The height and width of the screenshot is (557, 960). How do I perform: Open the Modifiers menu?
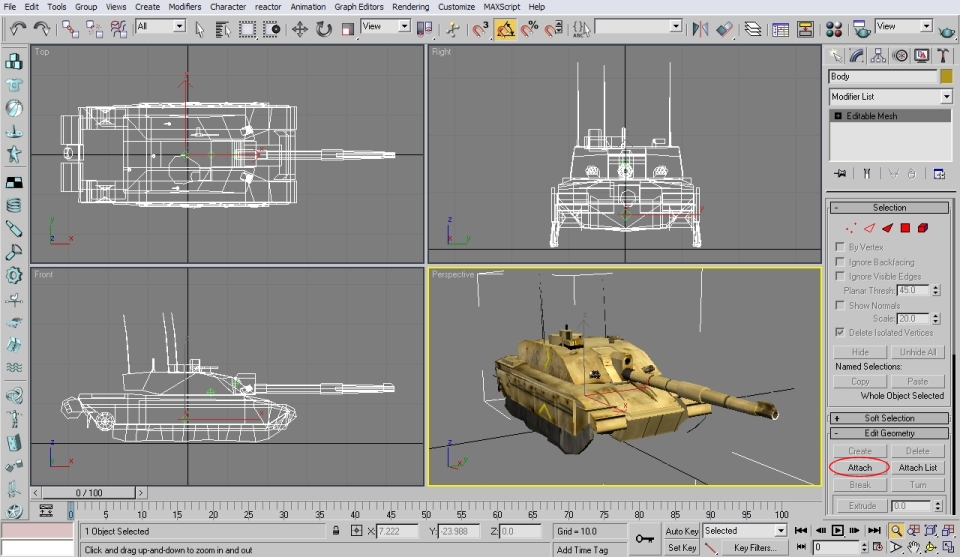coord(184,7)
